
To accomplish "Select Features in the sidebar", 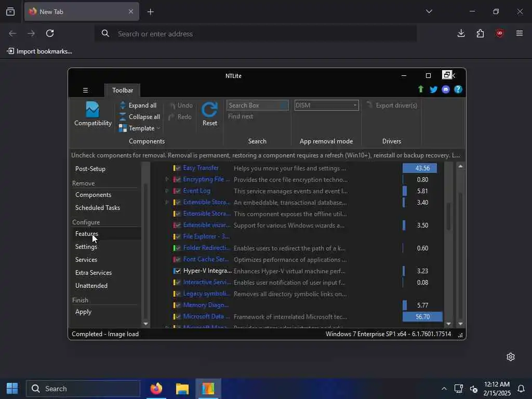I will (x=87, y=234).
